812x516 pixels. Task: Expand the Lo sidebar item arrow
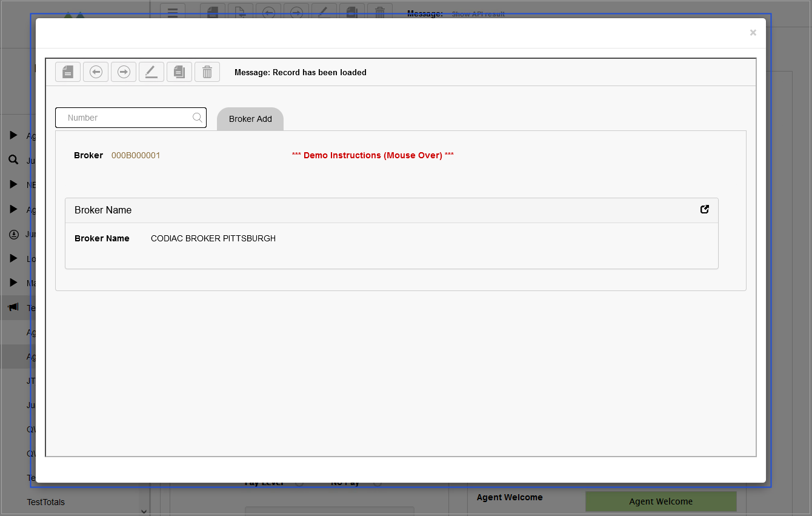(x=13, y=258)
